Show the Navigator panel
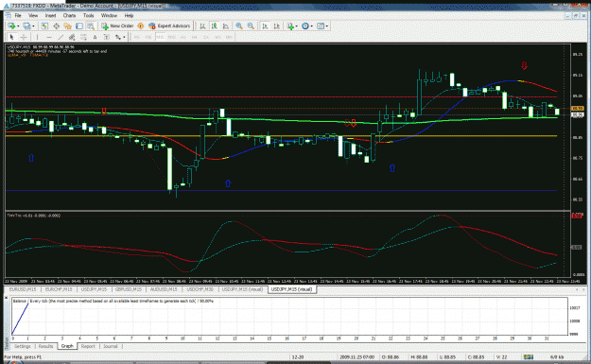The height and width of the screenshot is (364, 591). click(67, 26)
